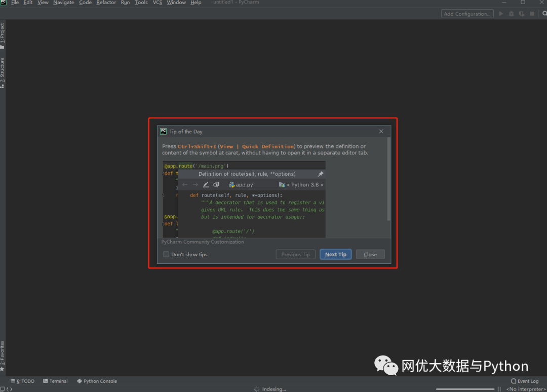
Task: Click the indexing progress bar
Action: click(465, 389)
